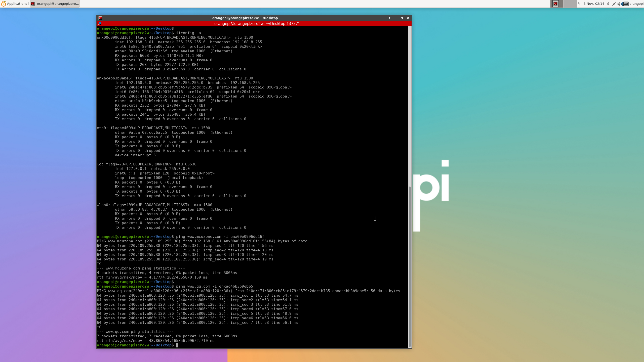The height and width of the screenshot is (362, 644).
Task: Click the 'ping www.mcuzone.com -I enx00e0996dd16f' command
Action: [x=220, y=237]
